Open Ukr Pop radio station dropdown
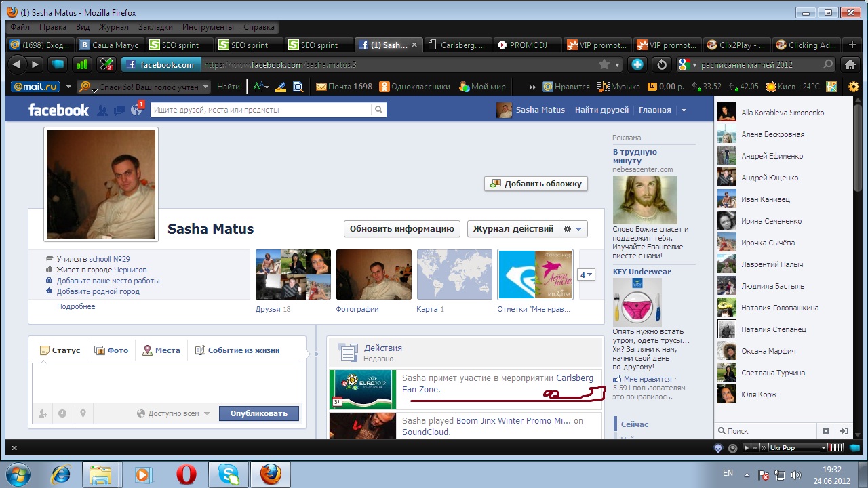This screenshot has height=488, width=868. click(x=825, y=447)
